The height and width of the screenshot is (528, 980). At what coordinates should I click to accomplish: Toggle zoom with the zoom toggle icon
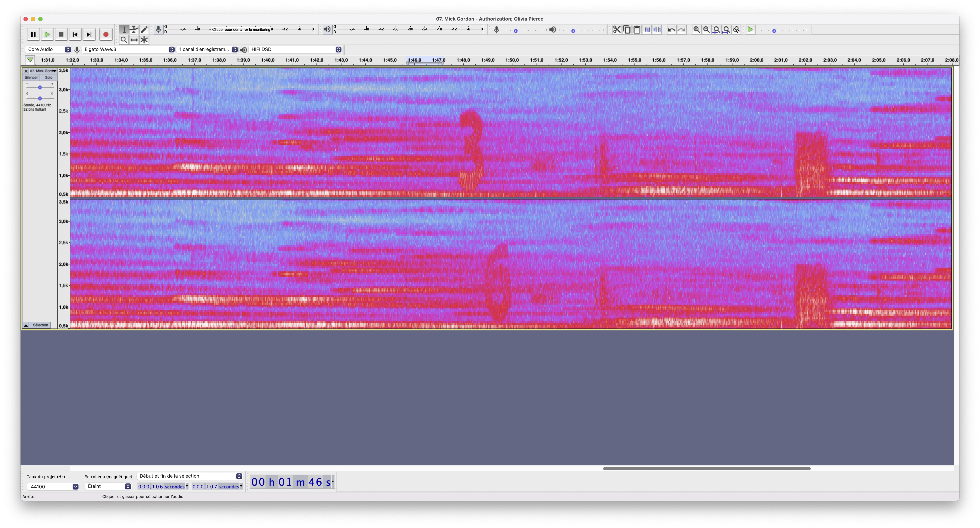click(736, 29)
